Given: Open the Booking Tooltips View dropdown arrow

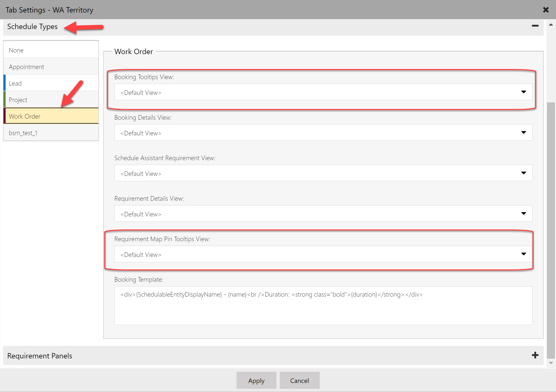Looking at the screenshot, I should [524, 92].
